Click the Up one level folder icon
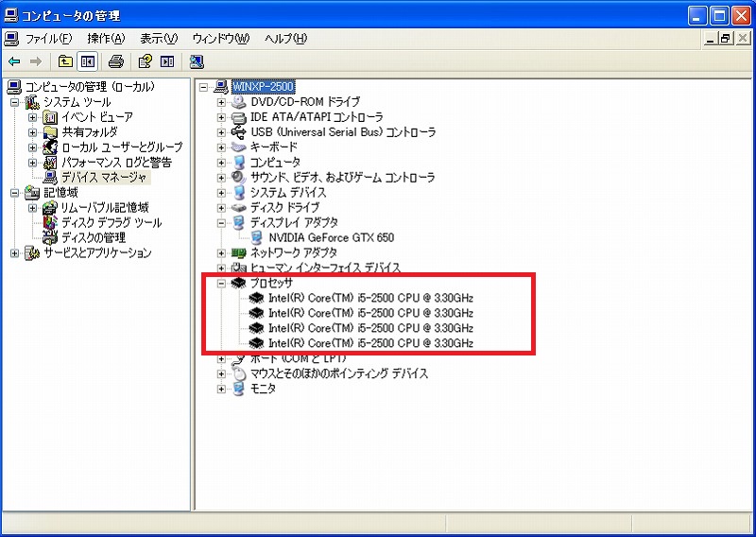The image size is (756, 537). coord(65,61)
